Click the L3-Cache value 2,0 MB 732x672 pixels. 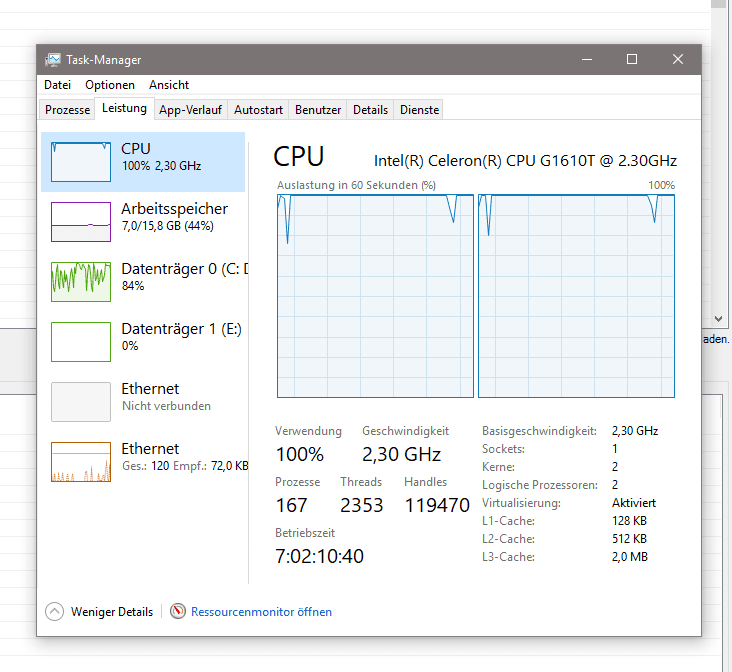630,557
